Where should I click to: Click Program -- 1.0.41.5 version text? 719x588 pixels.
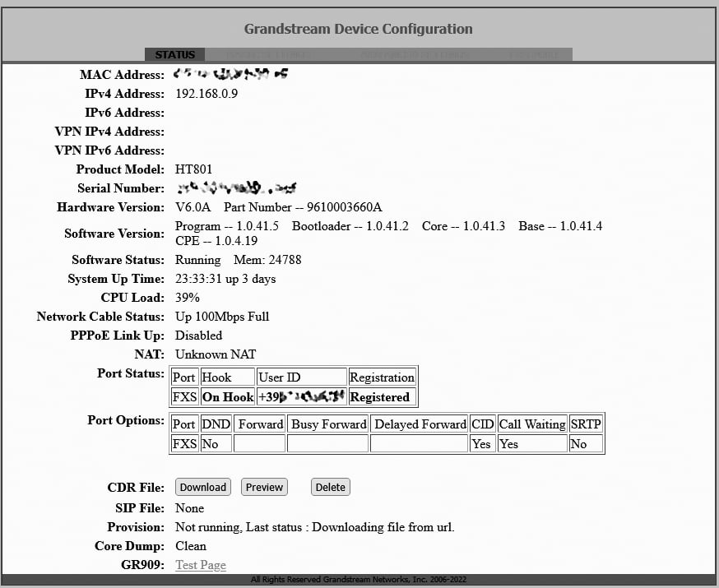(227, 226)
